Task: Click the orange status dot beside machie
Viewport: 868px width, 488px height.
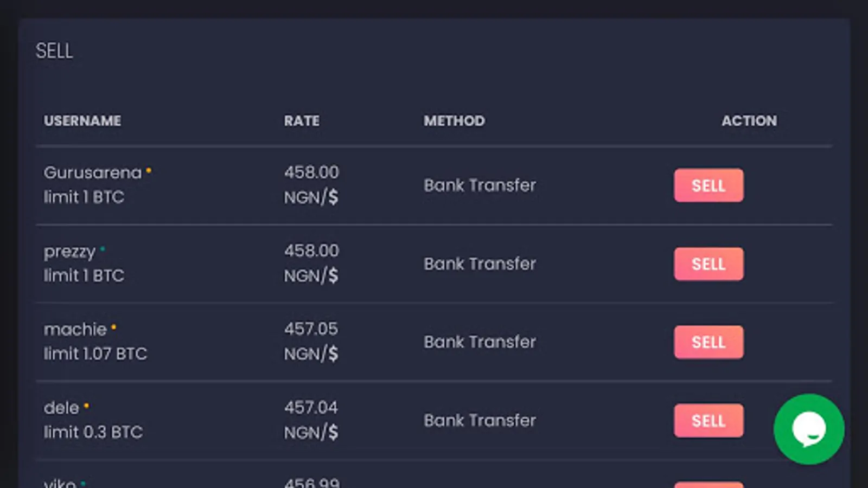Action: [113, 328]
